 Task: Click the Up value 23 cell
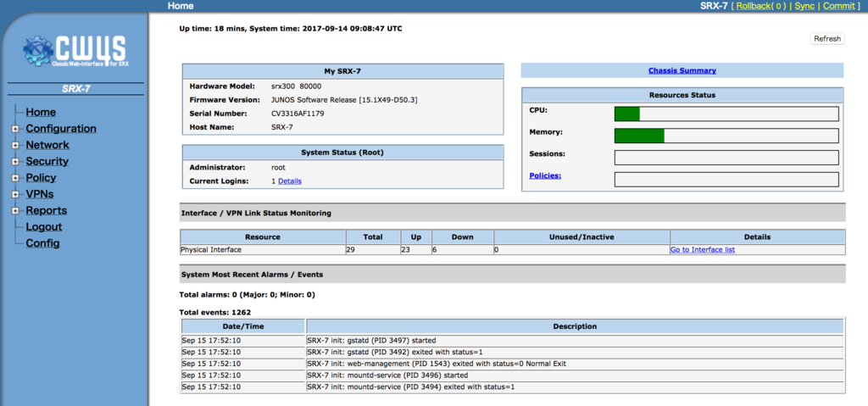[416, 250]
